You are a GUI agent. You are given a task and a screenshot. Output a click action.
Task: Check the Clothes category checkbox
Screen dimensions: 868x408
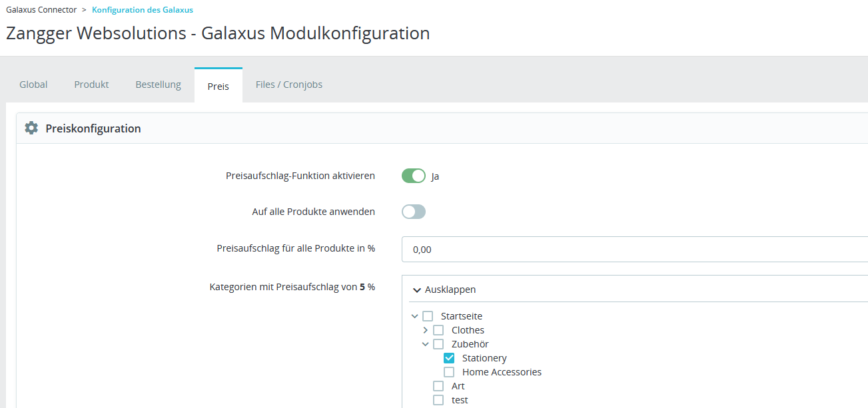tap(438, 330)
